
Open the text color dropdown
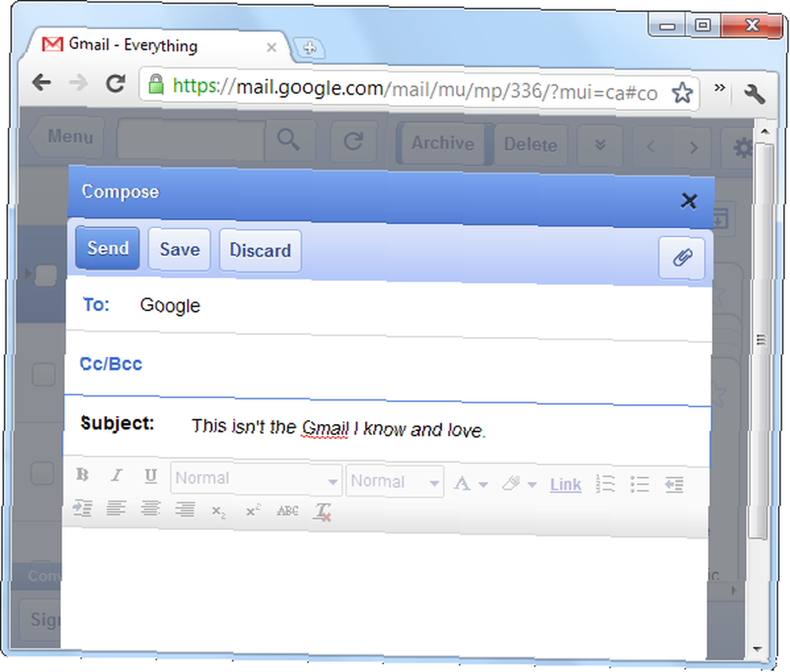pos(471,483)
